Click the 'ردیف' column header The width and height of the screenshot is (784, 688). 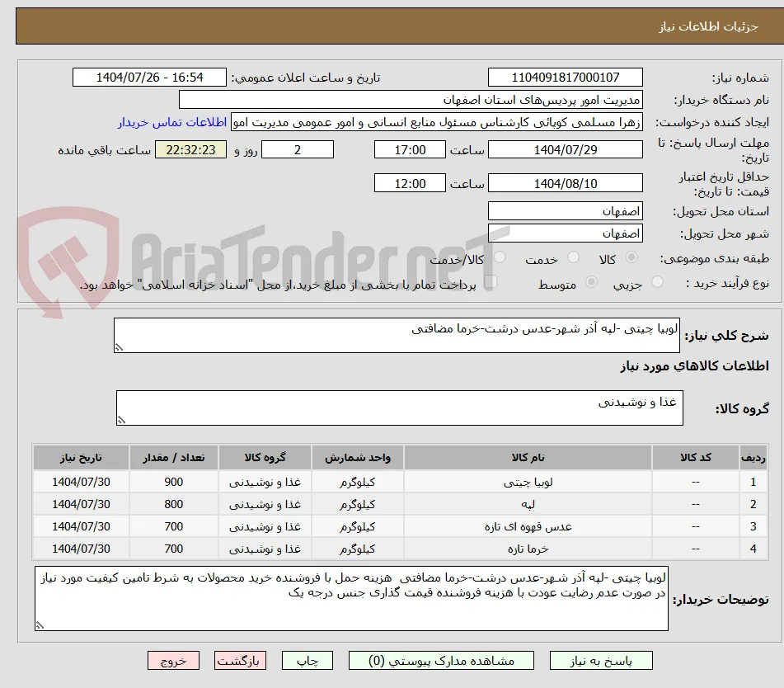click(753, 457)
